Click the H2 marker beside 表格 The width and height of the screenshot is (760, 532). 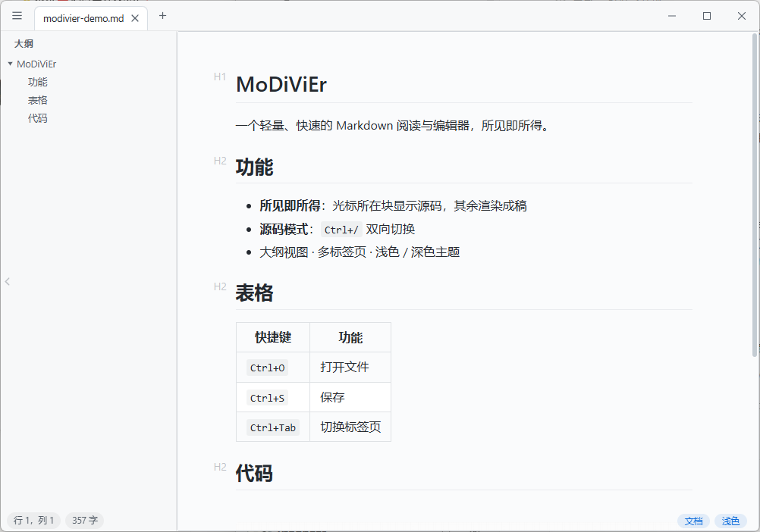tap(220, 286)
